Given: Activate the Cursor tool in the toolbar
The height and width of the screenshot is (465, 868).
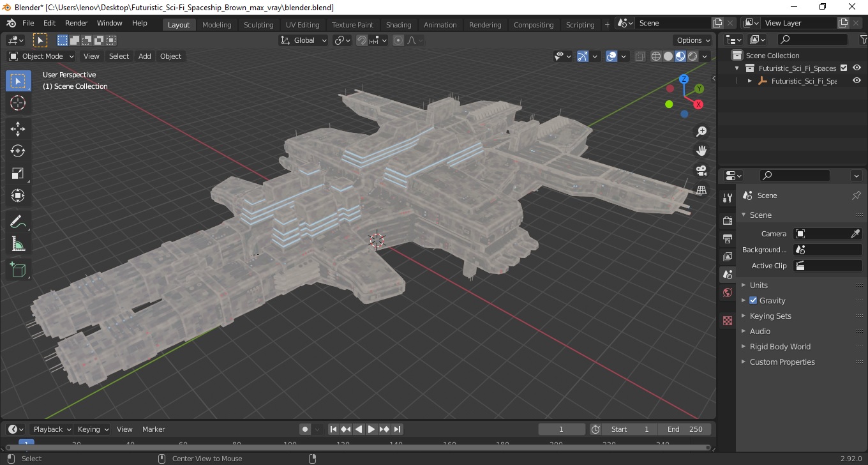Looking at the screenshot, I should click(18, 103).
